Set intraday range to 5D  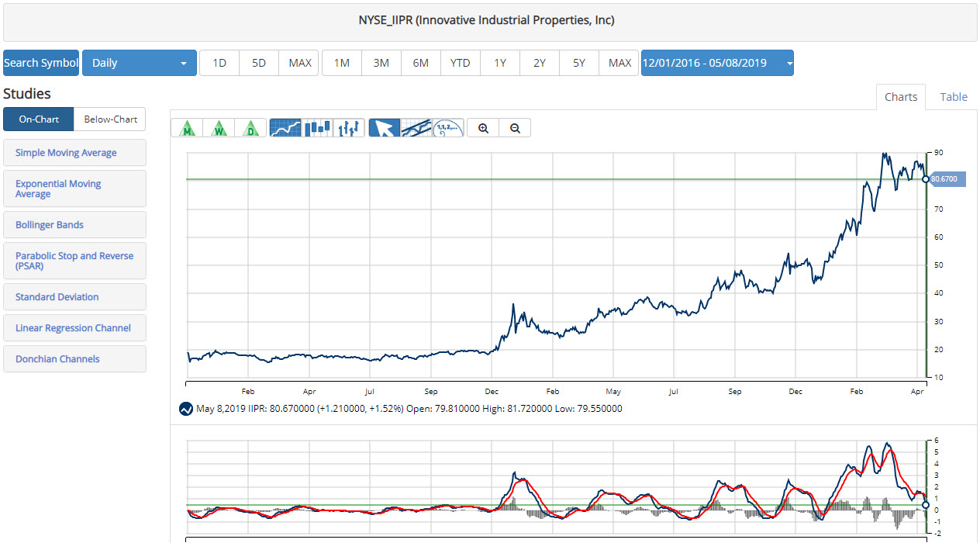pyautogui.click(x=259, y=63)
